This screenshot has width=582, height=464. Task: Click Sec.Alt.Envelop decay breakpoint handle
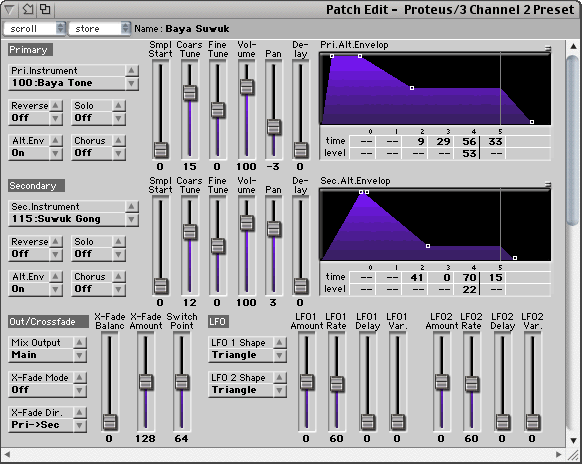point(428,246)
